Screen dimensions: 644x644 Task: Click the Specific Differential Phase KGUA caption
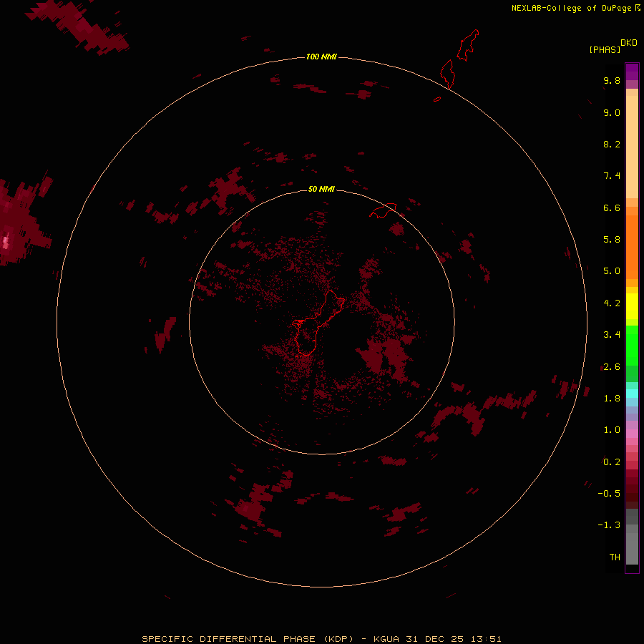pos(321,639)
